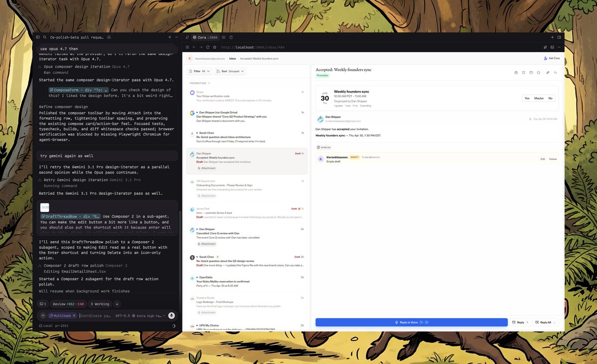
Task: Click the archive tray icon in email header
Action: 516,73
